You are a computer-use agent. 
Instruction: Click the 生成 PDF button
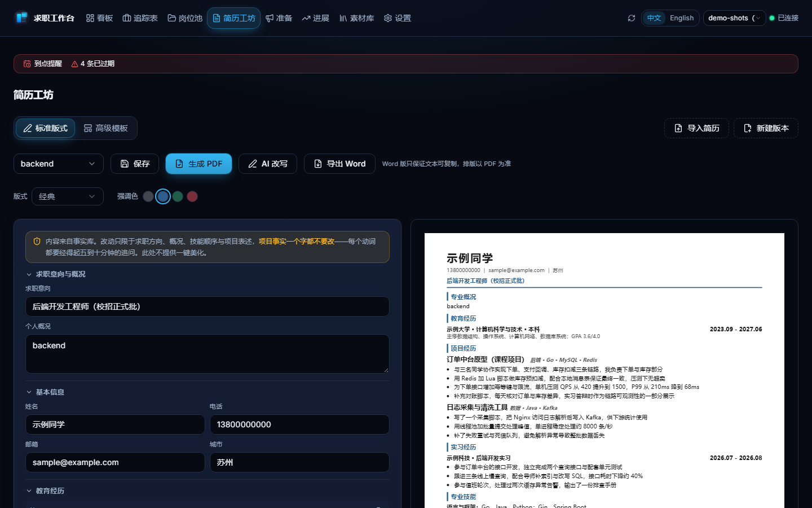(x=198, y=164)
